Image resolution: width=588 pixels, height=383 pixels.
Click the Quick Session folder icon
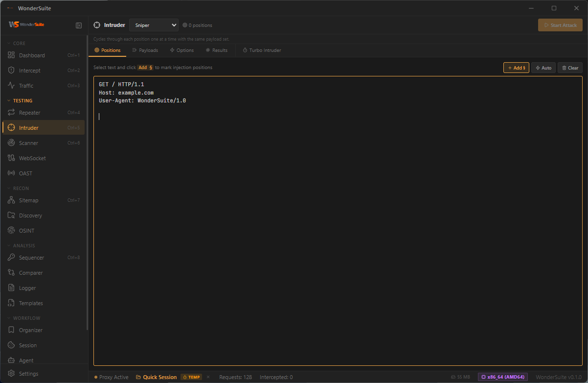point(138,377)
